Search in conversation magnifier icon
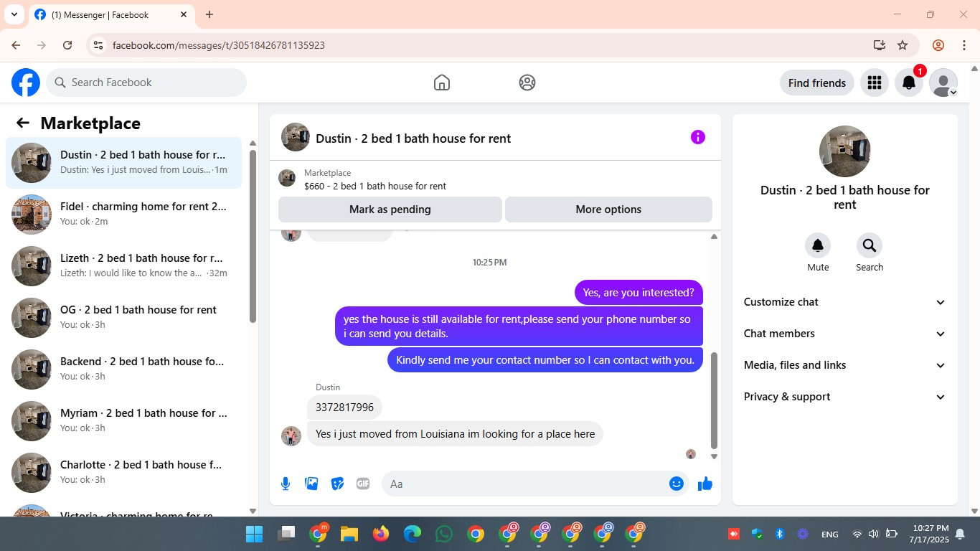 [870, 245]
